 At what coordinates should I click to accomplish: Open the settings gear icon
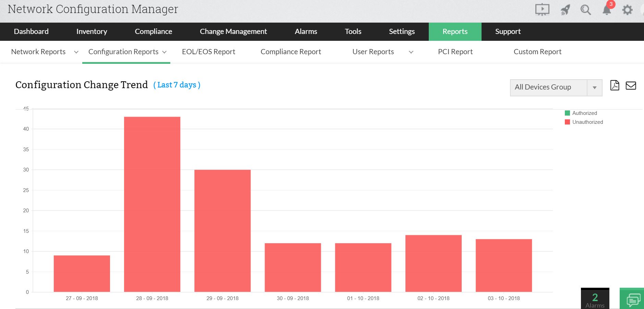[x=628, y=10]
